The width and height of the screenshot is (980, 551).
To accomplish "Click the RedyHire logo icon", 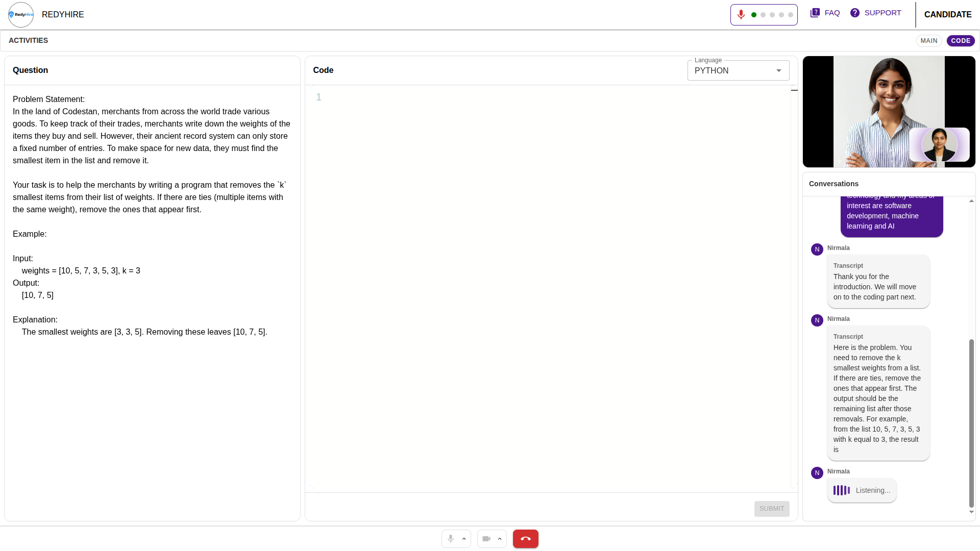I will point(21,15).
